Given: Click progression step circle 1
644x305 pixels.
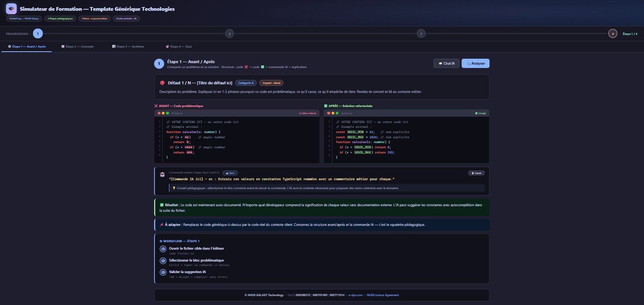Looking at the screenshot, I should tap(38, 33).
